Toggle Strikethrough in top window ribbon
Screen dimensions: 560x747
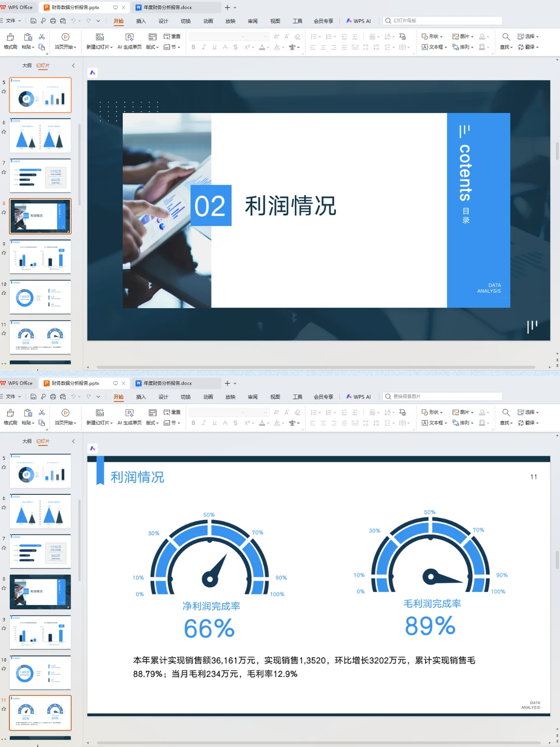pyautogui.click(x=225, y=47)
